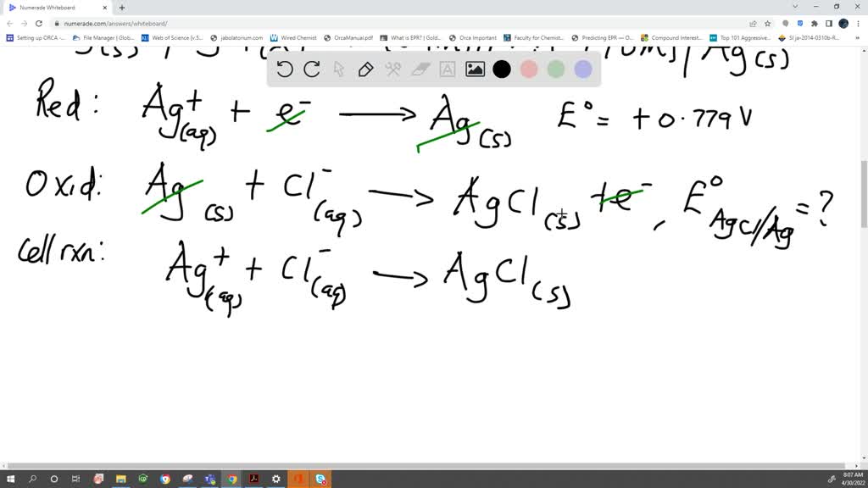
Task: Select the tools icon on the whiteboard toolbar
Action: click(392, 69)
